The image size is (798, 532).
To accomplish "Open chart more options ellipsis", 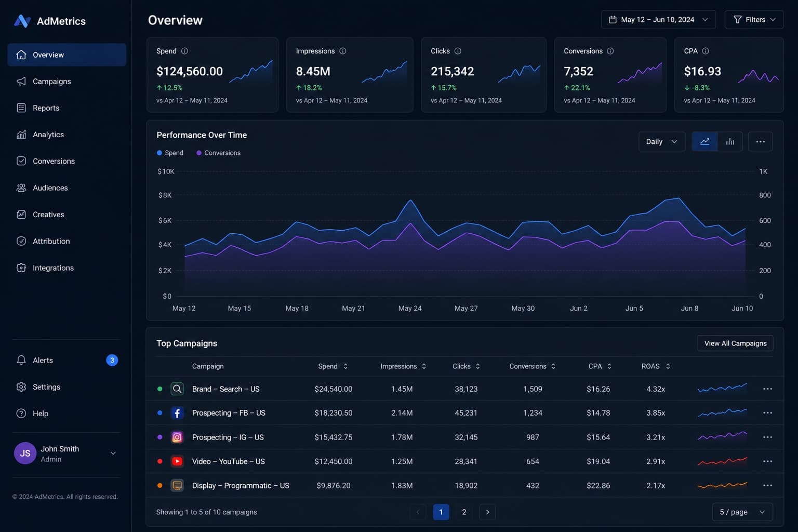I will 761,141.
